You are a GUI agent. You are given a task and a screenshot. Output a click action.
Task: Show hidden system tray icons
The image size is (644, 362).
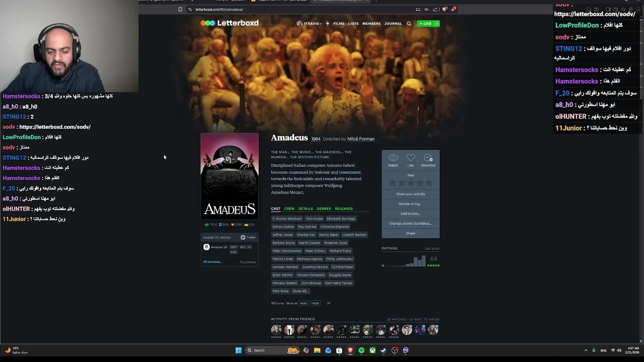586,350
